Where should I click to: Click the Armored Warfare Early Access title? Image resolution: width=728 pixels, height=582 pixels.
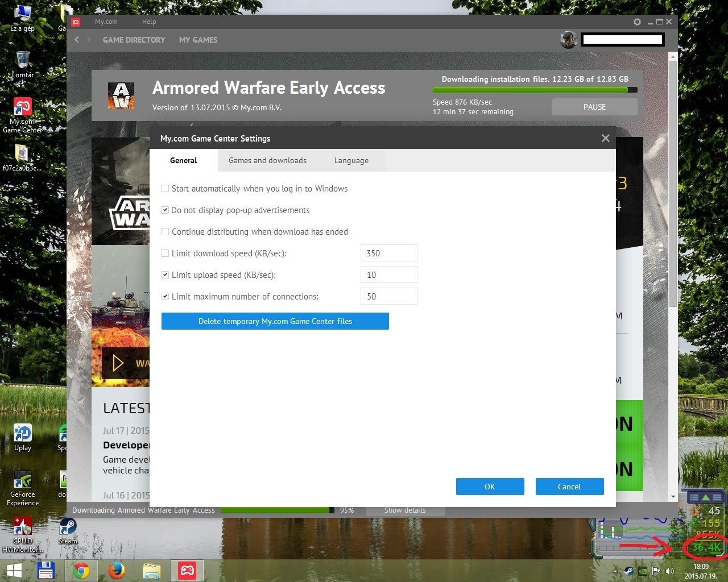point(268,88)
